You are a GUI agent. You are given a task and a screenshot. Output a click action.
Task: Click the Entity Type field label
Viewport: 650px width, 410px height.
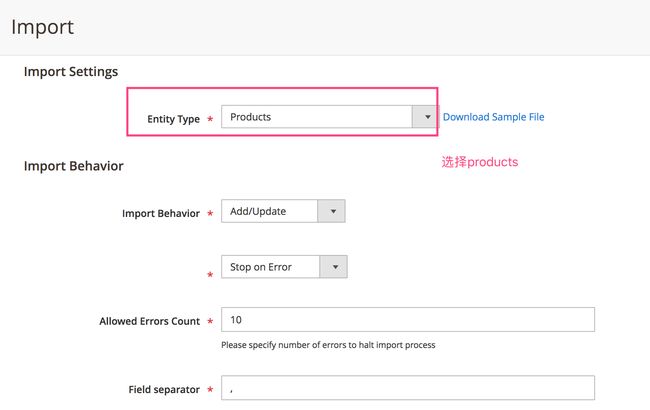coord(173,119)
